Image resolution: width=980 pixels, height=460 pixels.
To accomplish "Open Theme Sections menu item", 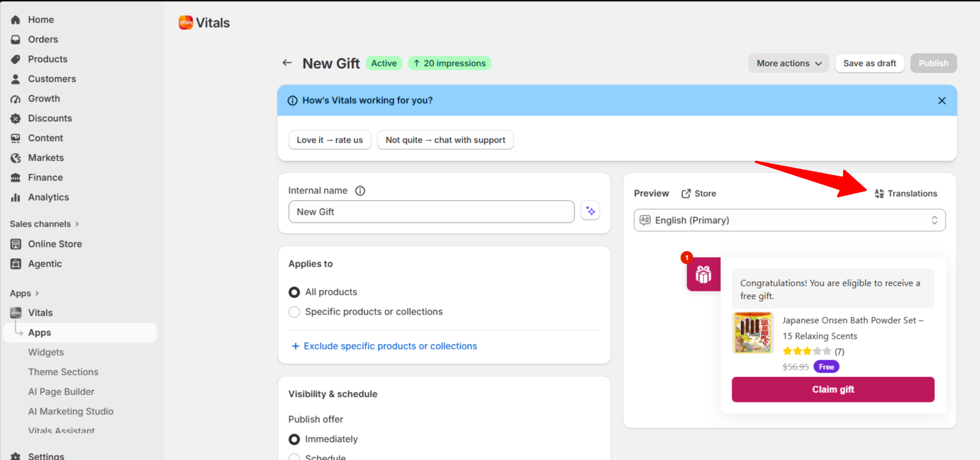I will point(63,372).
